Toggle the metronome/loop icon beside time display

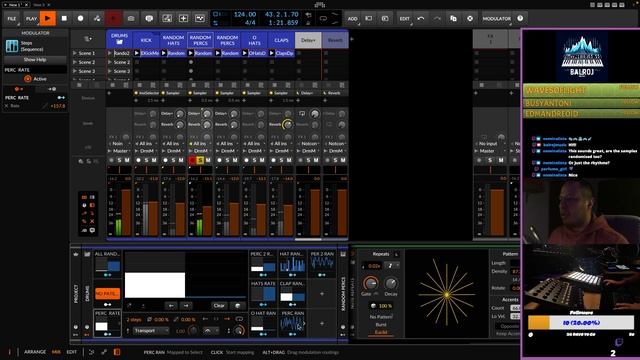click(x=323, y=18)
